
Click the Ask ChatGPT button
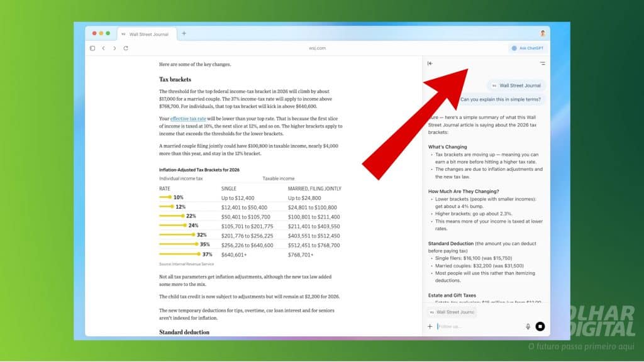tap(527, 48)
